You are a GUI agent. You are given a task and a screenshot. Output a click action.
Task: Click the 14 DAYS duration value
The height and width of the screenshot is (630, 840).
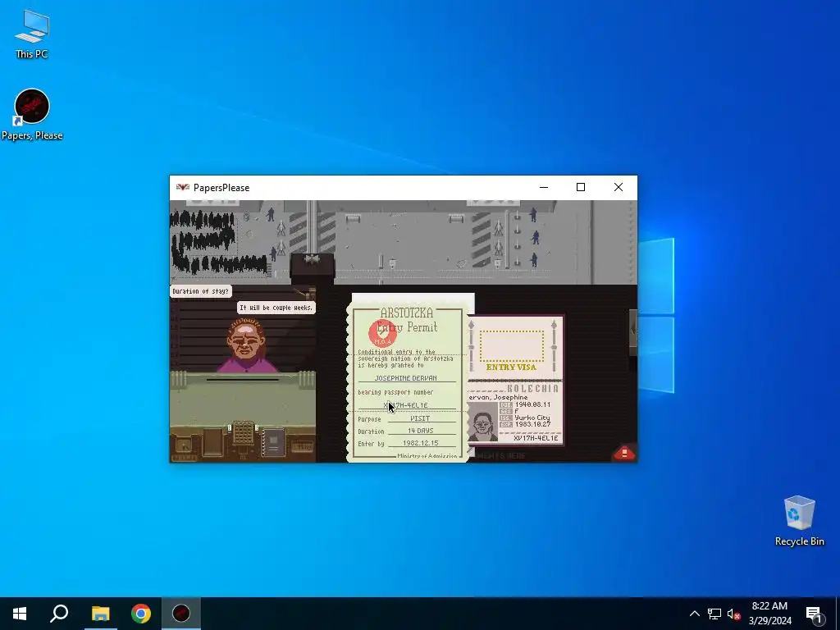point(421,431)
